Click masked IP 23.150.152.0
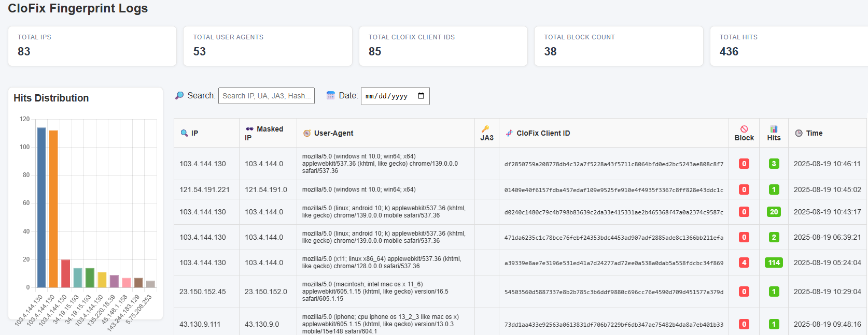This screenshot has width=868, height=335. pos(266,292)
